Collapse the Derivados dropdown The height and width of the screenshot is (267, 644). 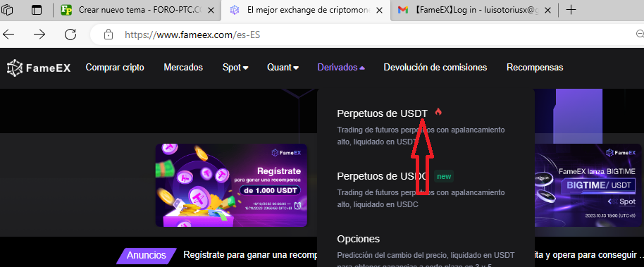pos(341,68)
